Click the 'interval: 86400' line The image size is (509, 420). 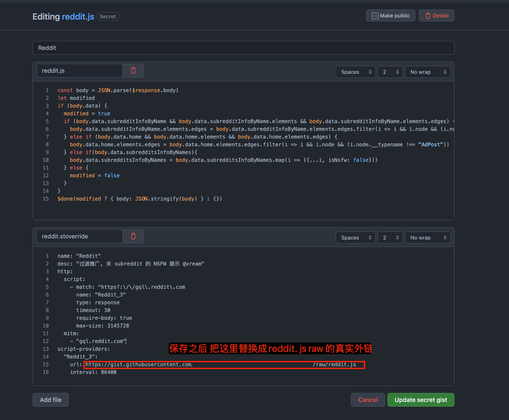click(93, 372)
